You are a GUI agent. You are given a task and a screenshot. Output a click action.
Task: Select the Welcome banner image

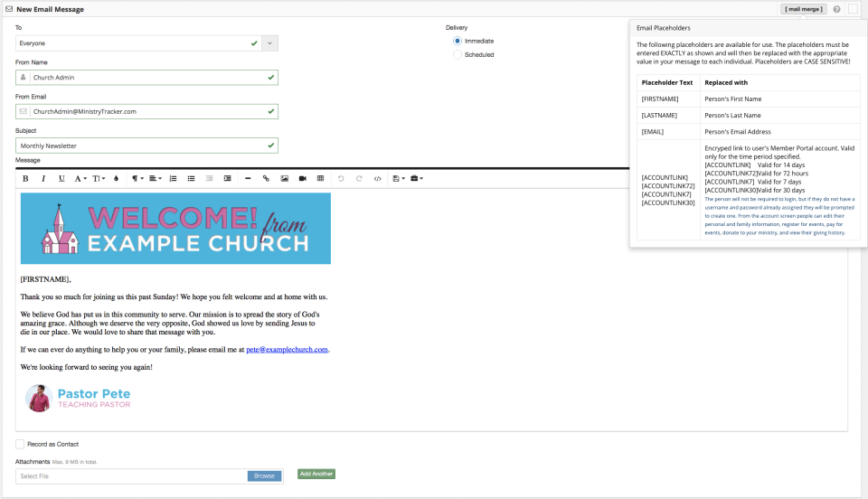point(175,229)
